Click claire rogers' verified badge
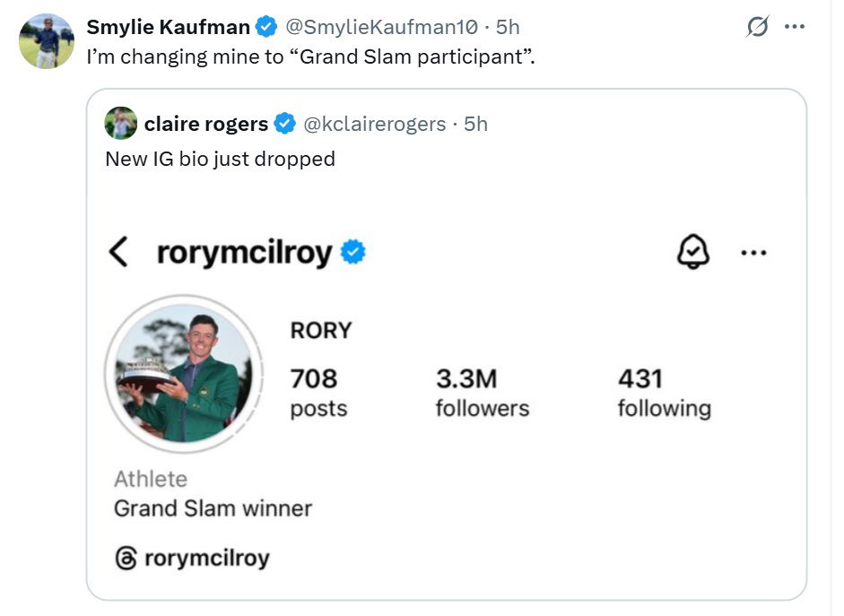 (285, 124)
